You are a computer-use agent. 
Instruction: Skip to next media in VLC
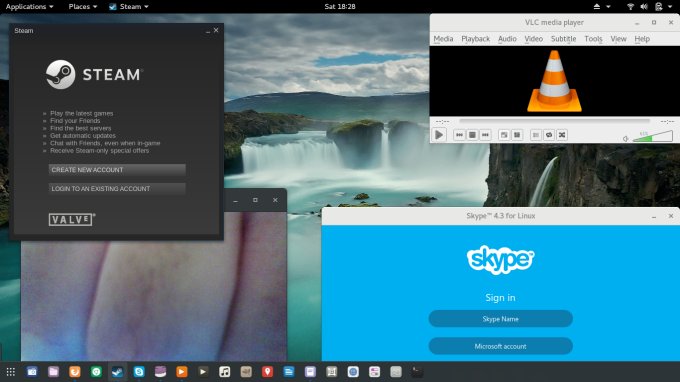(x=485, y=135)
